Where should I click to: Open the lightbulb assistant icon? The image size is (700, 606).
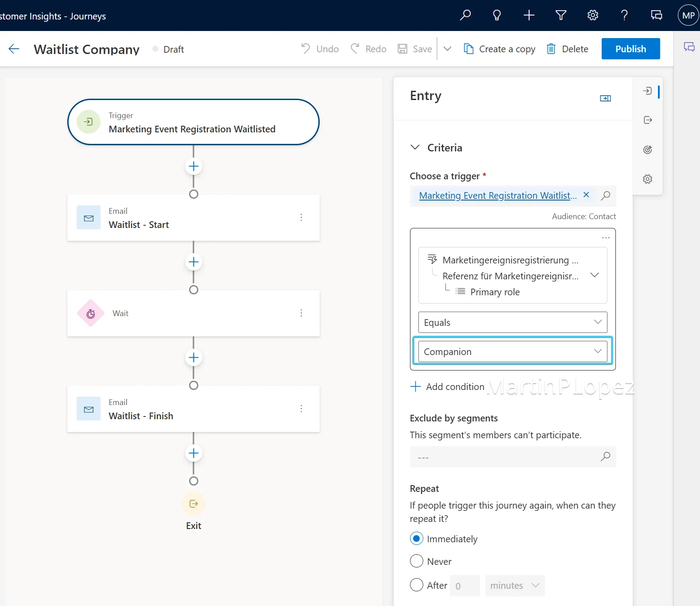[497, 15]
